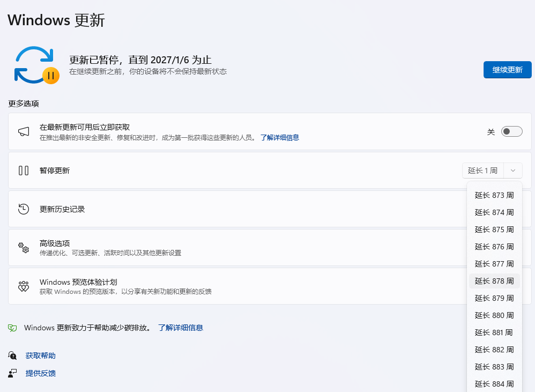Select 延长 873 周 from the list
Viewport: 535px width, 392px height.
(x=494, y=195)
